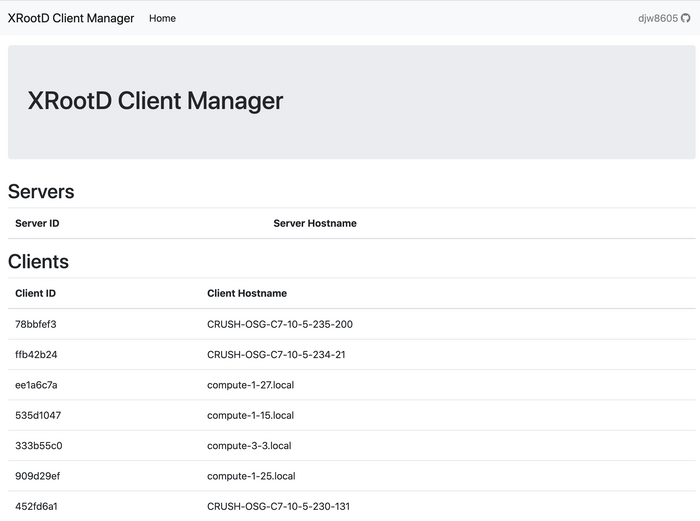Select hostname compute-1-27.local
The width and height of the screenshot is (700, 521).
[250, 385]
